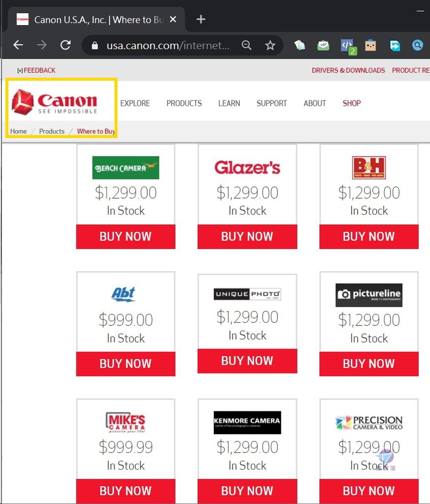Open the blue code extension with badge 2
430x504 pixels.
point(349,47)
